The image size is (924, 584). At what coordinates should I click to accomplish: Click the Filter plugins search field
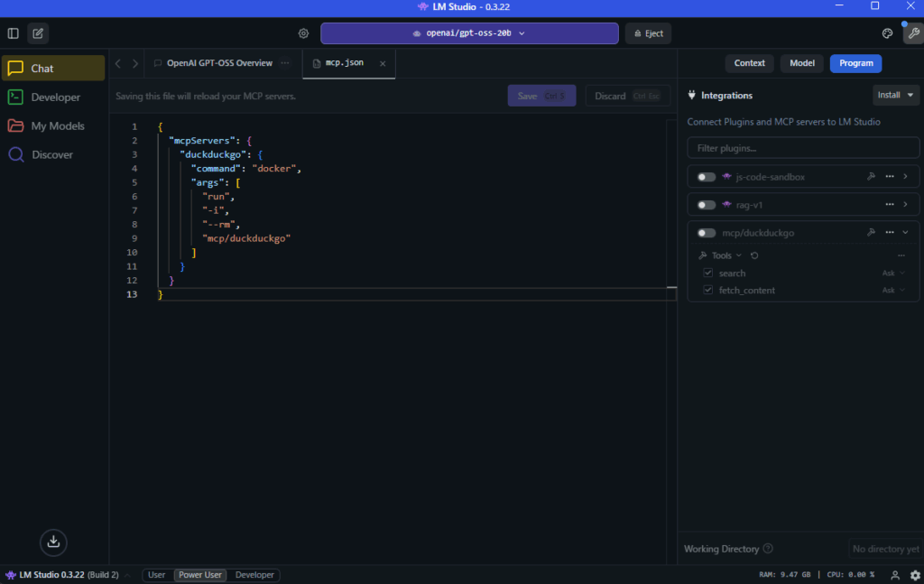tap(803, 148)
